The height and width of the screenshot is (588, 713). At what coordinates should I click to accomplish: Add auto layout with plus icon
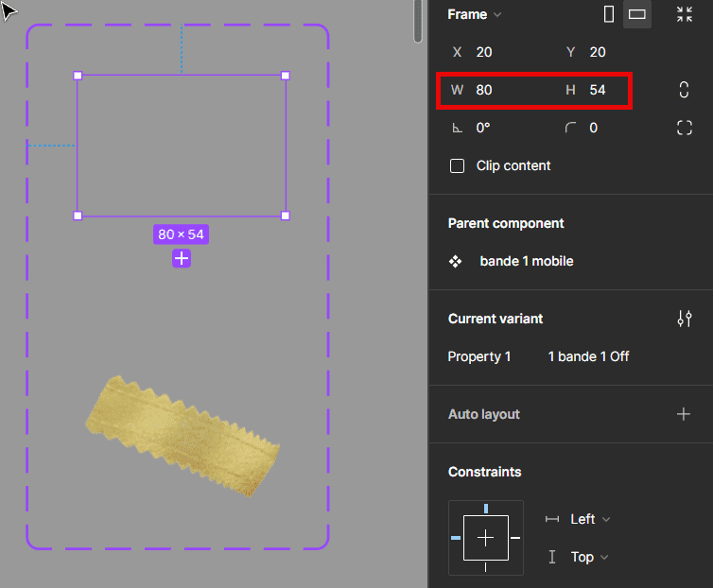[684, 414]
